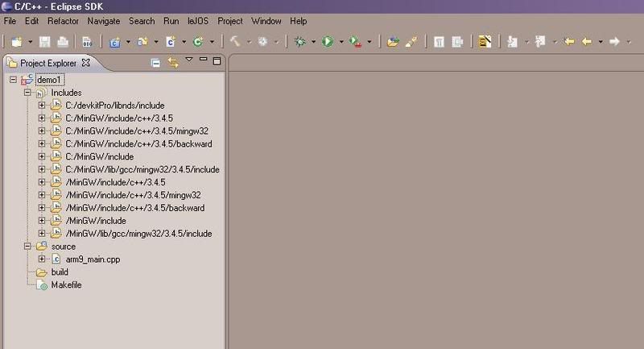Open the Navigate menu
Image resolution: width=644 pixels, height=349 pixels.
(104, 21)
